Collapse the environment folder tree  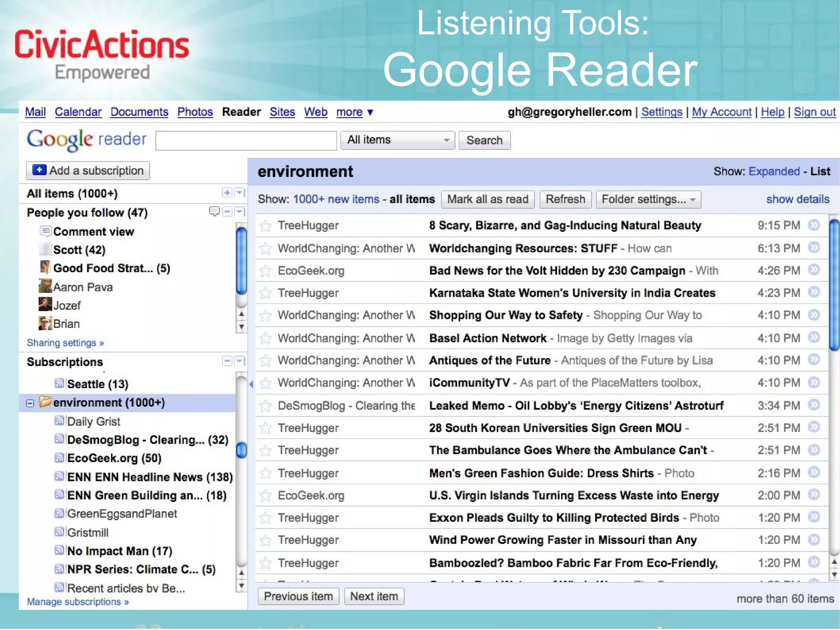[x=30, y=403]
